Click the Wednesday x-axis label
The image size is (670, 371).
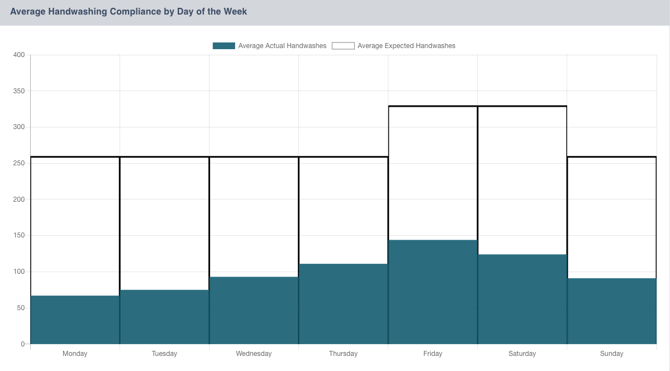(254, 353)
